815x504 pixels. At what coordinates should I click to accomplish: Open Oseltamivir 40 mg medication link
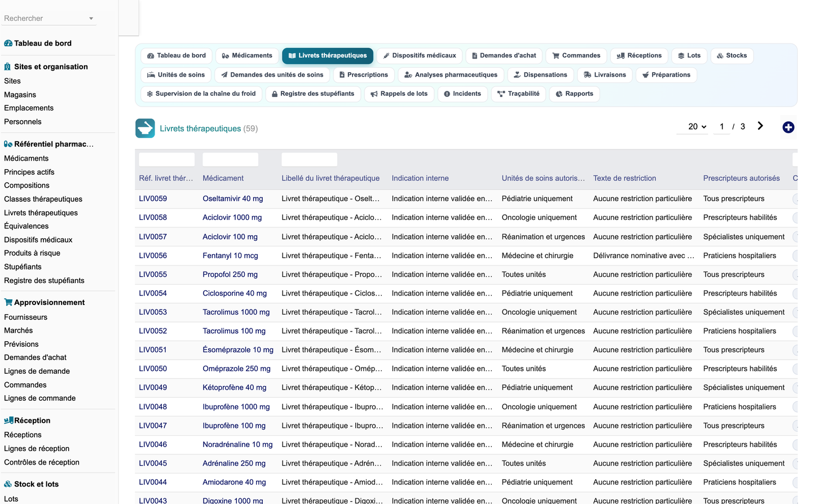[233, 198]
